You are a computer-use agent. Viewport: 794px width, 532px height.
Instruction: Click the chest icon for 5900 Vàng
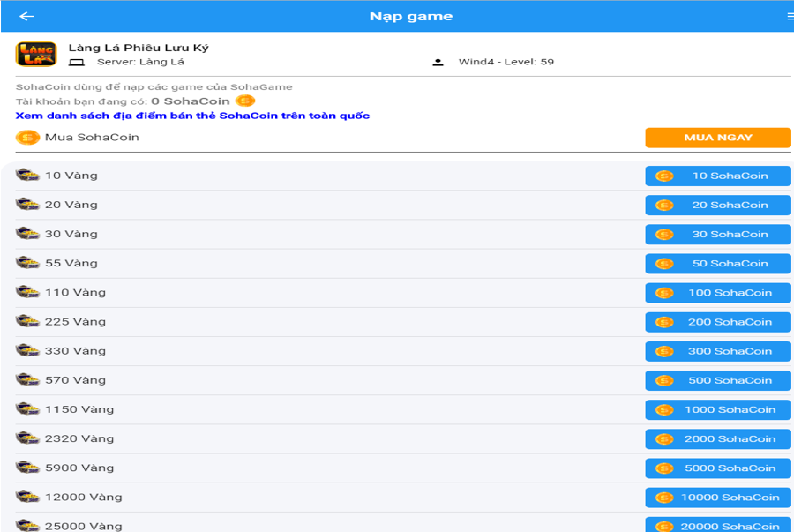(27, 468)
